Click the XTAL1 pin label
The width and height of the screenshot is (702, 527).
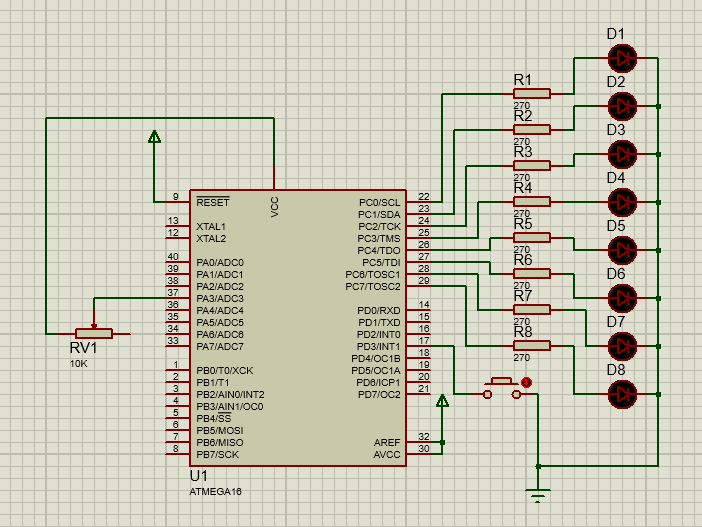coord(211,227)
